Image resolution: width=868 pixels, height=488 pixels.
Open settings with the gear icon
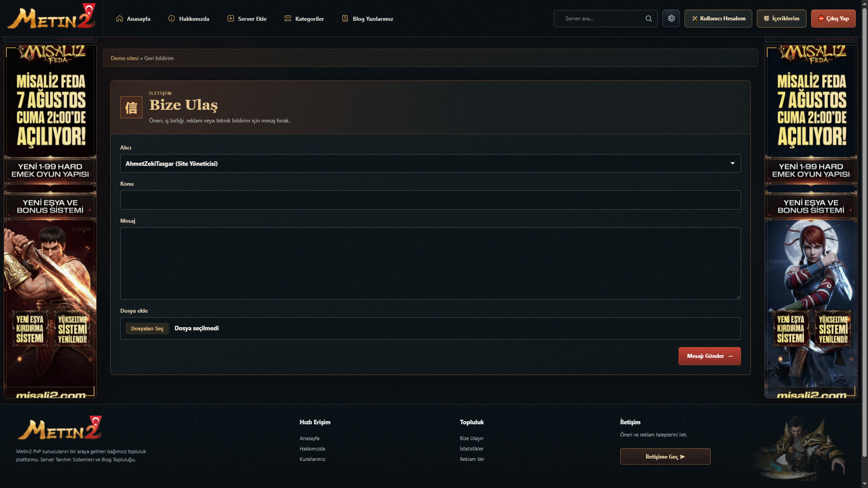point(671,19)
